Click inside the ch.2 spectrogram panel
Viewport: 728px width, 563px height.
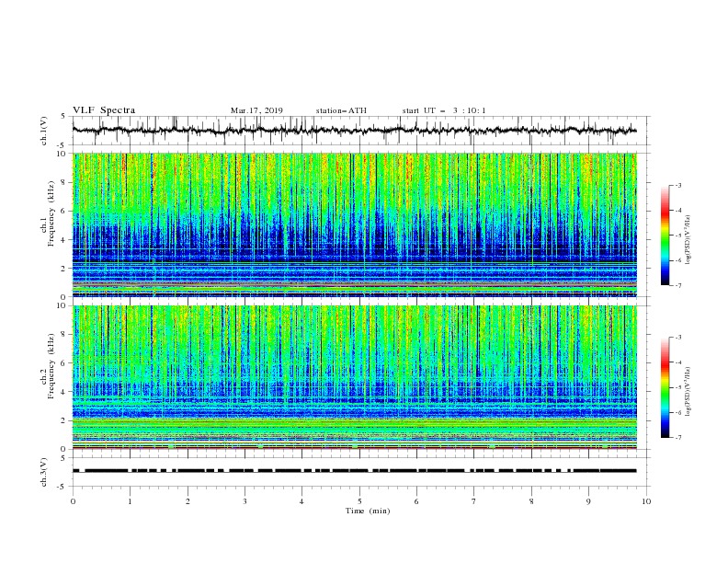[x=355, y=377]
